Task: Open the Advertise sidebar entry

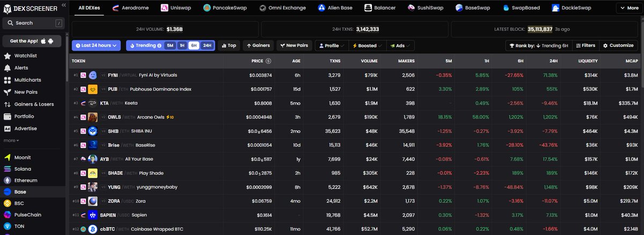Action: coord(25,129)
